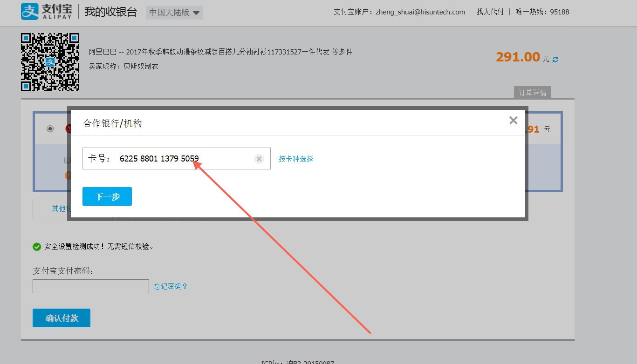637x364 pixels.
Task: Click the green security check icon
Action: click(x=37, y=247)
